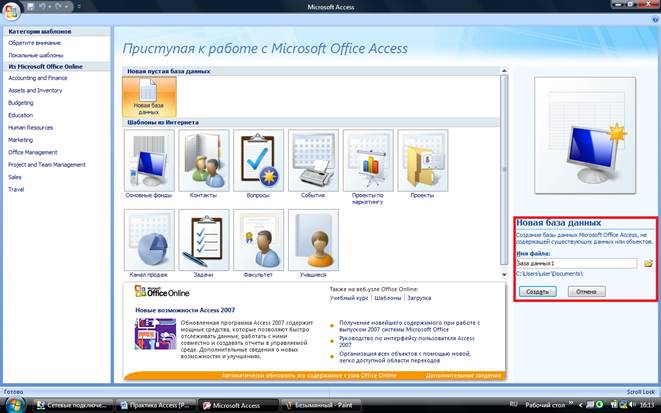This screenshot has width=661, height=413.
Task: Click the Access help question icon
Action: pyautogui.click(x=657, y=19)
